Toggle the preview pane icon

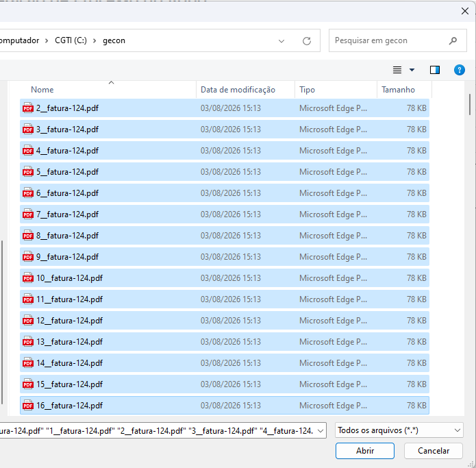click(435, 70)
